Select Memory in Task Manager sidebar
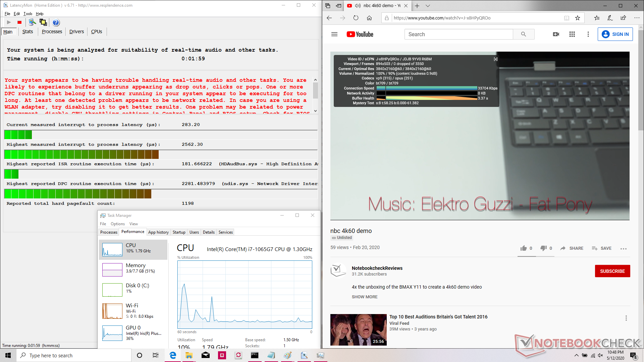The image size is (644, 362). [133, 269]
